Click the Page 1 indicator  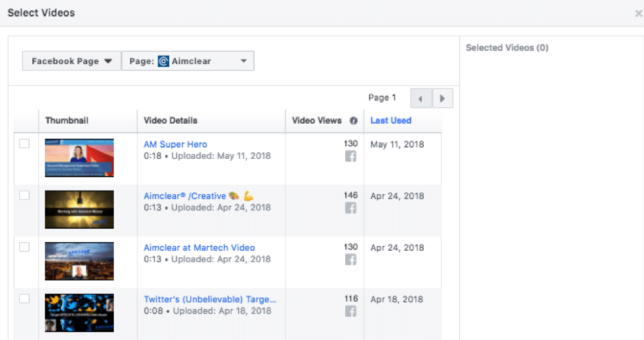pyautogui.click(x=382, y=97)
